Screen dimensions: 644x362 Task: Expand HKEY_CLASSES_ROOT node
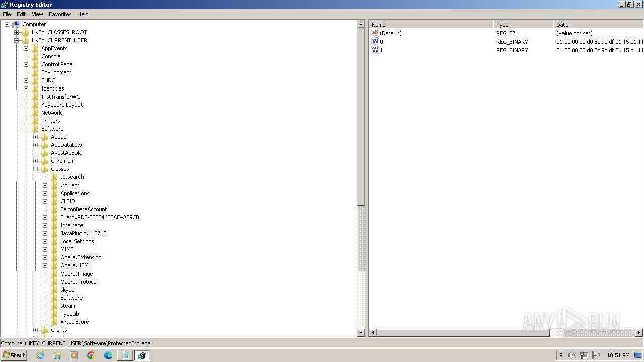pyautogui.click(x=17, y=32)
